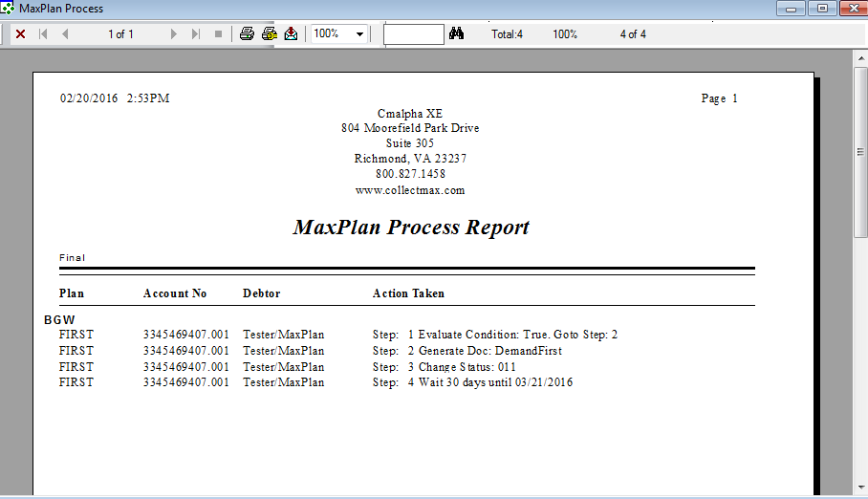Open printer setup

pos(270,34)
